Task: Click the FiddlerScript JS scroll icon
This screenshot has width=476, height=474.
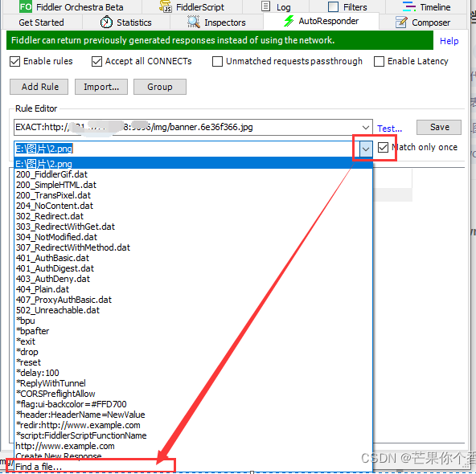Action: [166, 6]
